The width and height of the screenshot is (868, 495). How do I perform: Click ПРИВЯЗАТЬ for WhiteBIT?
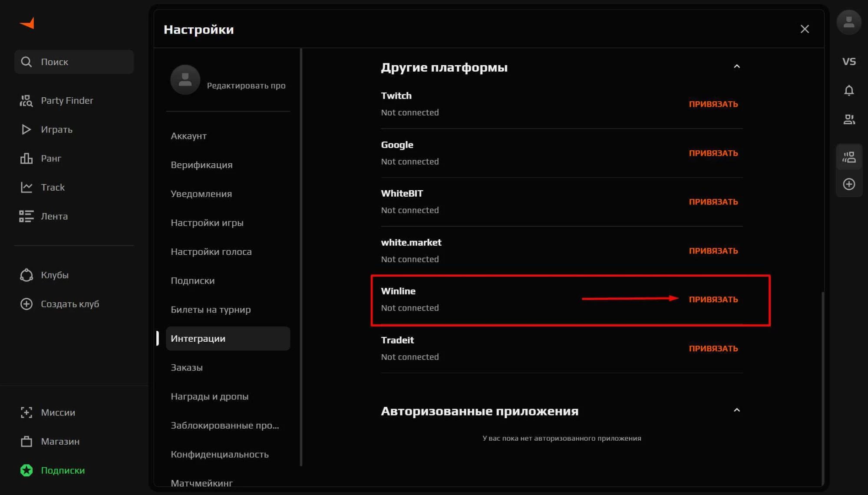(x=713, y=202)
